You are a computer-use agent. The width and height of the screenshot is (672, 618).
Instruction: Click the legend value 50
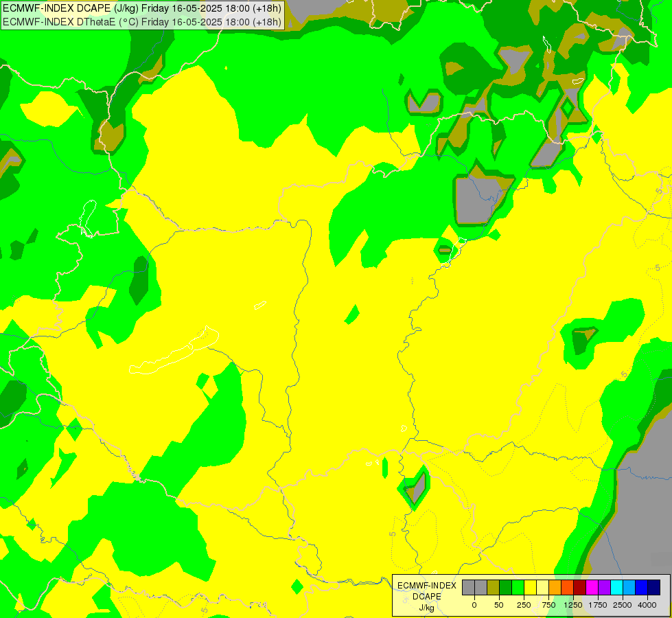click(x=499, y=605)
